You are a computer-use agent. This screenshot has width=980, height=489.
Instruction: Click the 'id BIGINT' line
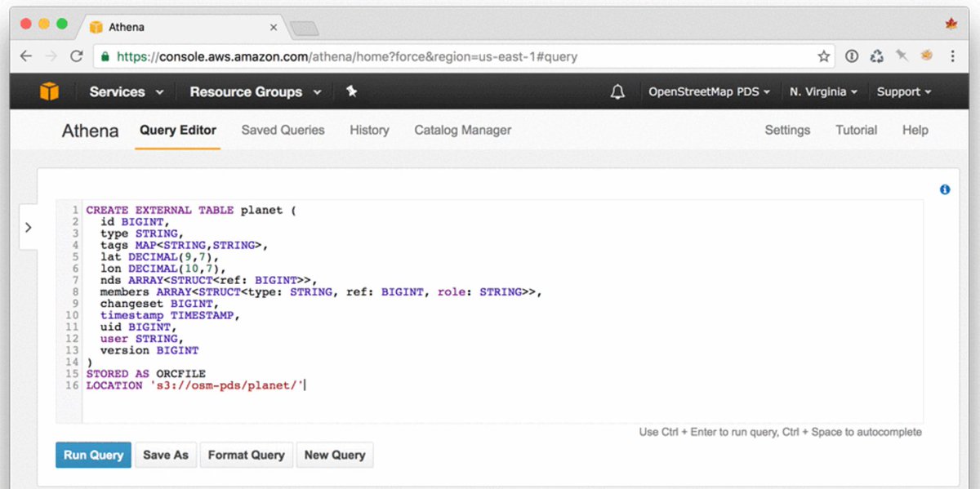pos(136,221)
